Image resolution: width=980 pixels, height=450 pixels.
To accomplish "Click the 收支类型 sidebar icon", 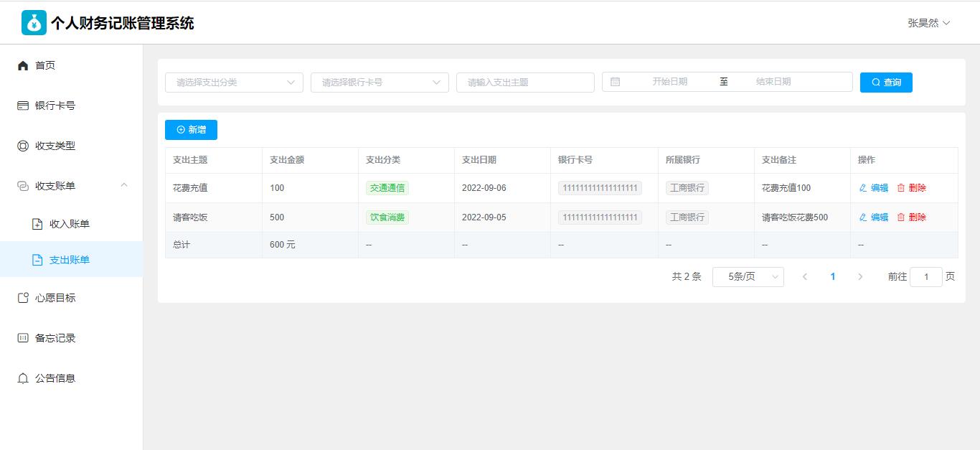I will (23, 146).
